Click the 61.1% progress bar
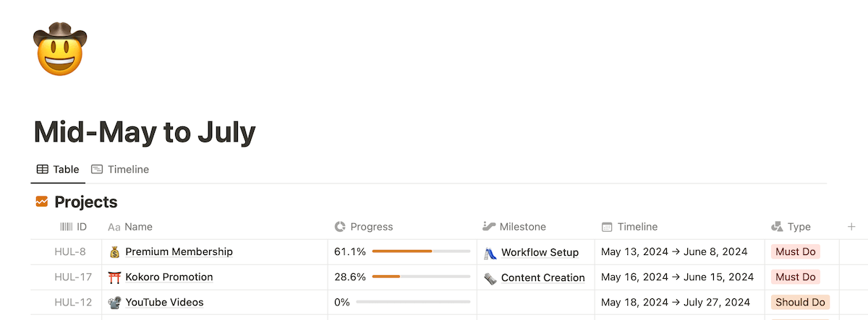 click(421, 252)
